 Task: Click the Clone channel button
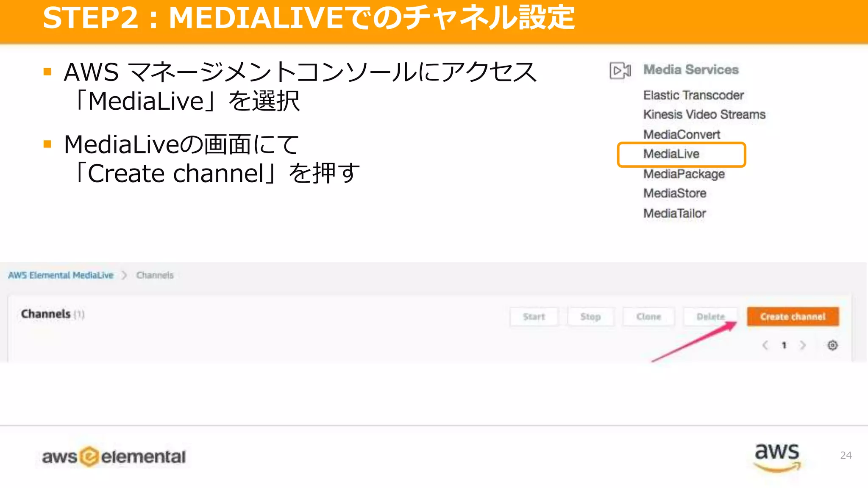pyautogui.click(x=648, y=317)
